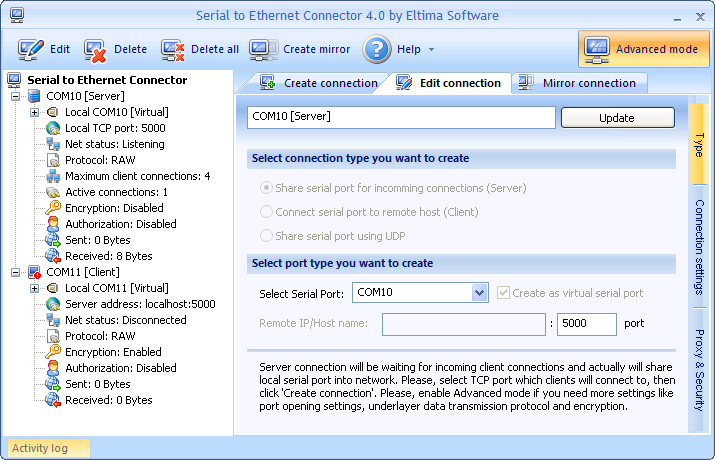The height and width of the screenshot is (460, 715).
Task: Expand the Local COM11 [Virtual] node
Action: pos(34,288)
